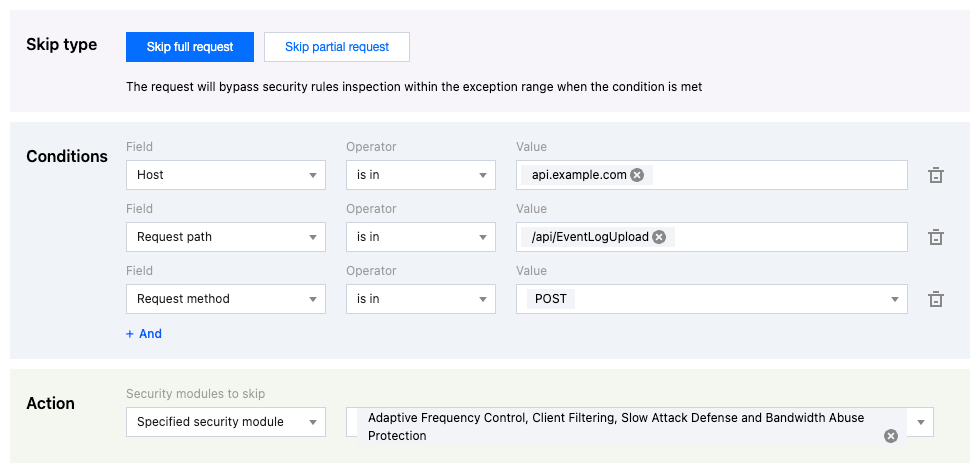The height and width of the screenshot is (474, 977).
Task: Select the Skip full request option
Action: click(x=190, y=47)
